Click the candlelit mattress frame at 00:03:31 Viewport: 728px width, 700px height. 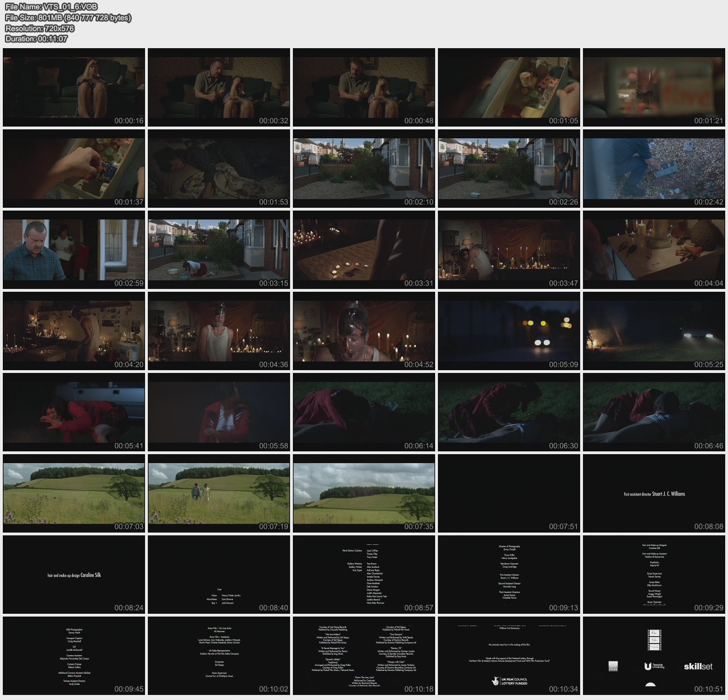pos(364,249)
